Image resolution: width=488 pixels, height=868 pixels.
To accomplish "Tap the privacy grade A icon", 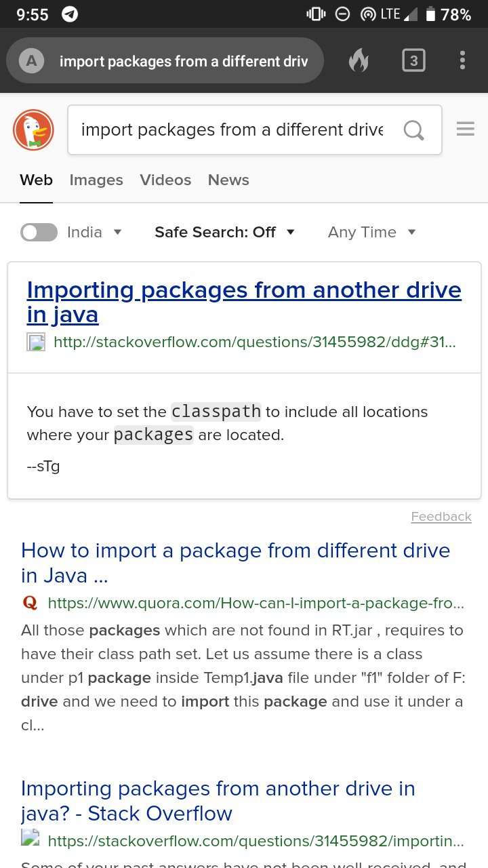I will 31,61.
